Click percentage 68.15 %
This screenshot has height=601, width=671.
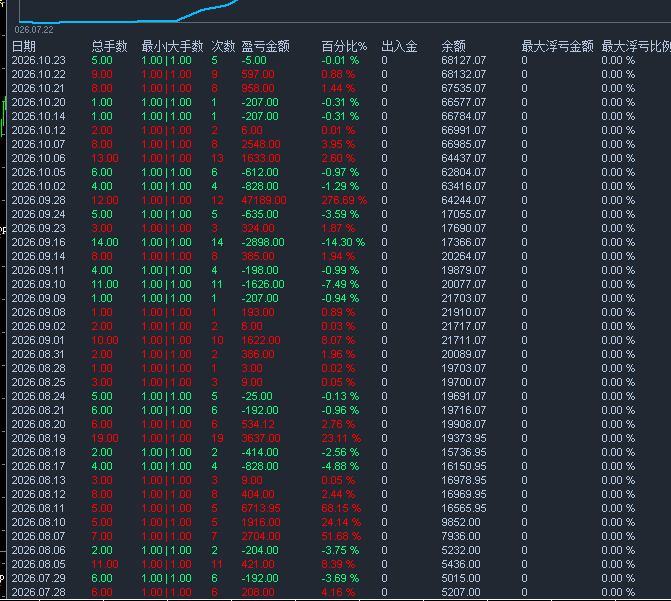point(341,509)
